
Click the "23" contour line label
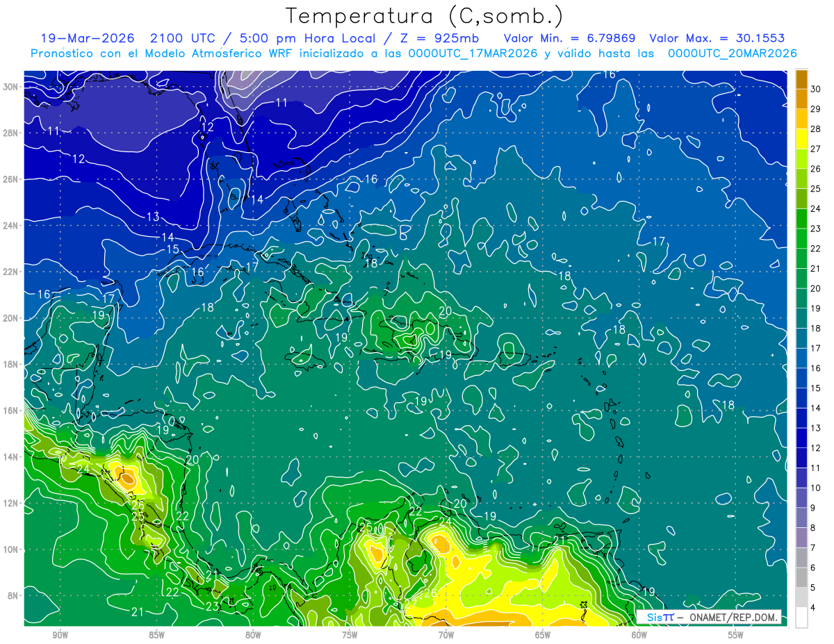pos(212,606)
